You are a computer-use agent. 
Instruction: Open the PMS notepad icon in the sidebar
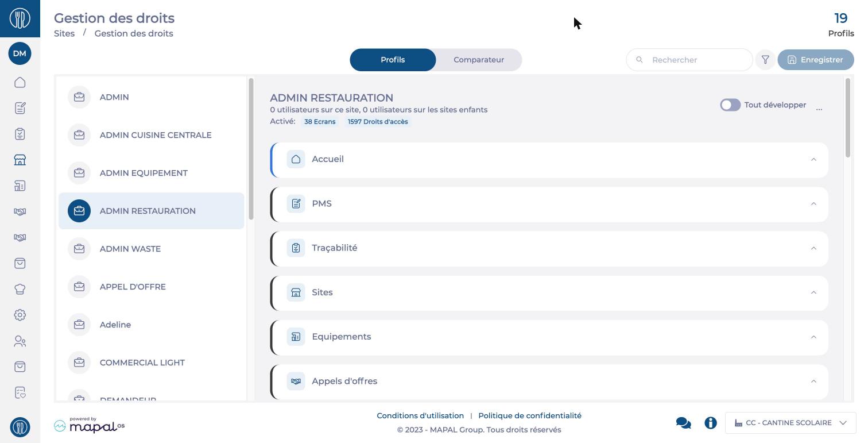tap(20, 108)
